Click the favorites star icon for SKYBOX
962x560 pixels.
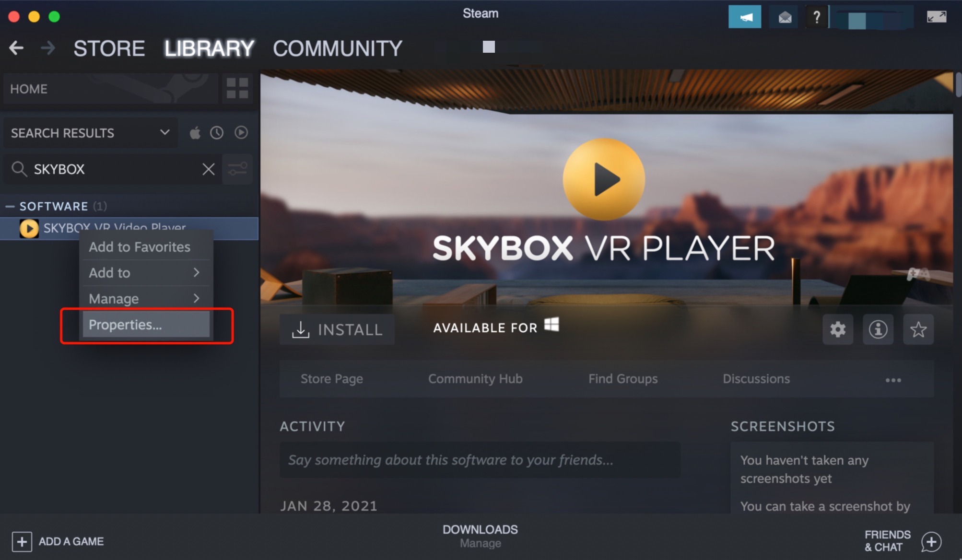pyautogui.click(x=919, y=329)
